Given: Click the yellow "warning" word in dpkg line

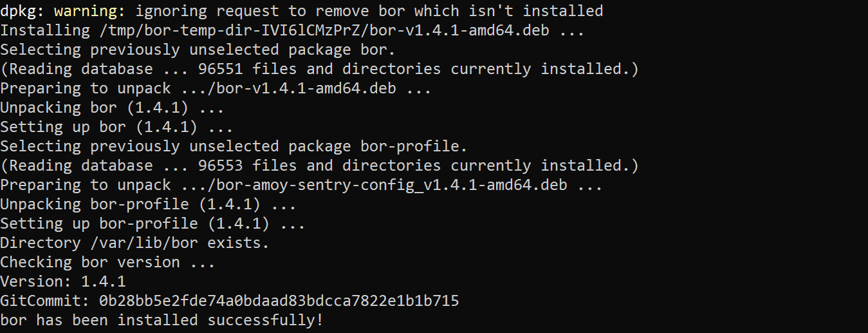Looking at the screenshot, I should point(85,11).
